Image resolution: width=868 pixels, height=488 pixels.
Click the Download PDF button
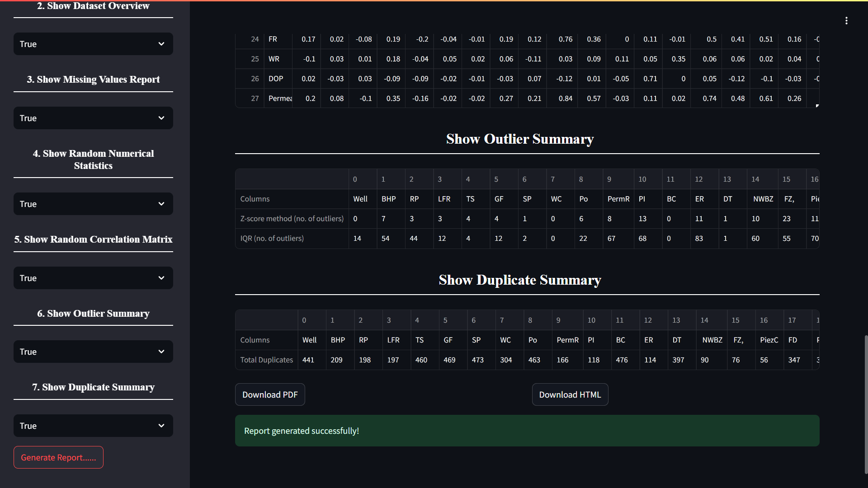click(270, 394)
